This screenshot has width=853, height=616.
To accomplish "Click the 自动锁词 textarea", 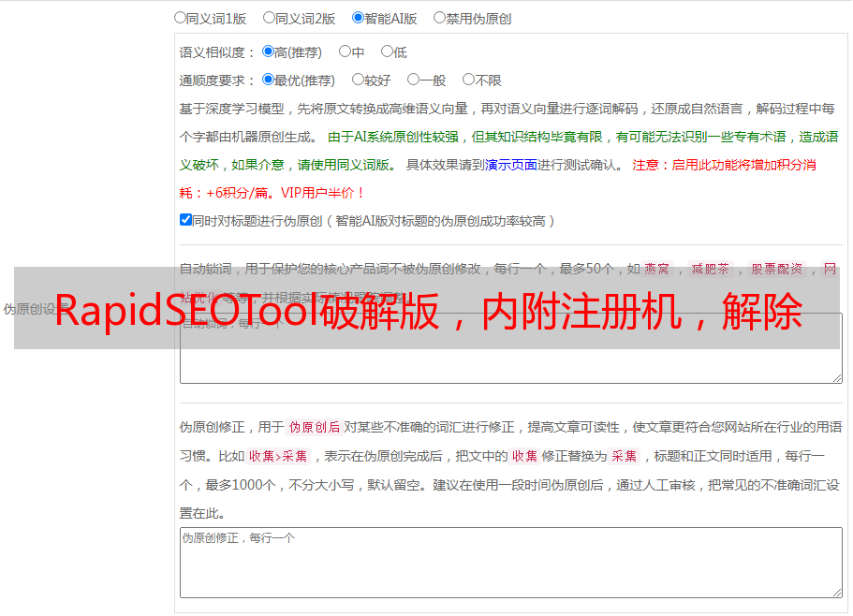I will tap(511, 348).
